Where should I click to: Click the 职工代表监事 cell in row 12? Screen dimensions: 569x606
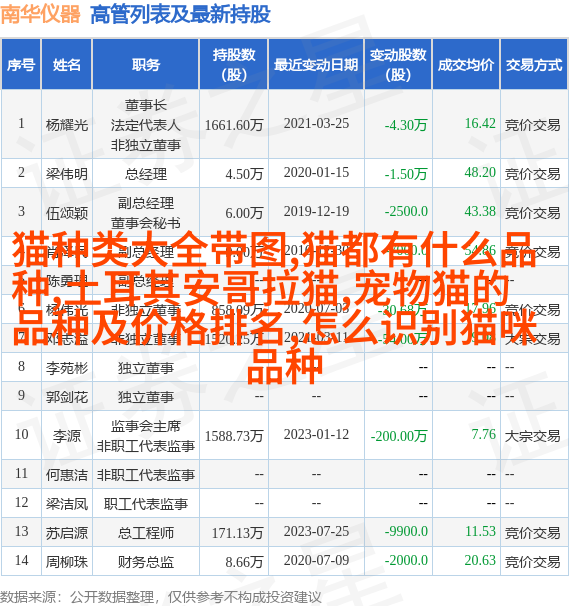pos(146,504)
